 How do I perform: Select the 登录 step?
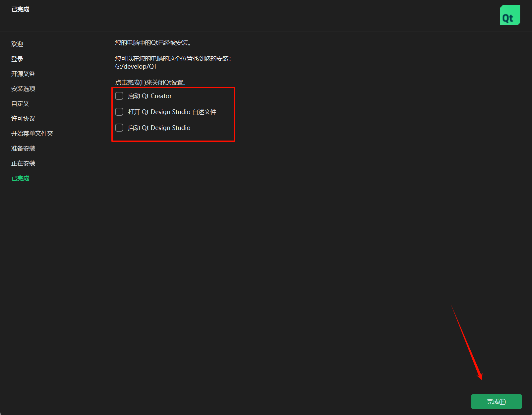click(17, 59)
